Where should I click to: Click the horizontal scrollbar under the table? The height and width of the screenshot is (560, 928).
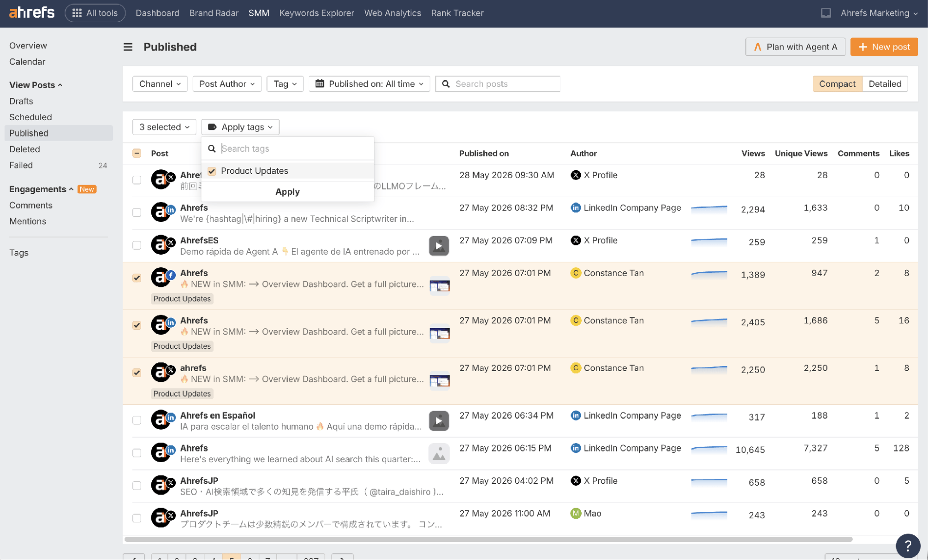point(488,540)
